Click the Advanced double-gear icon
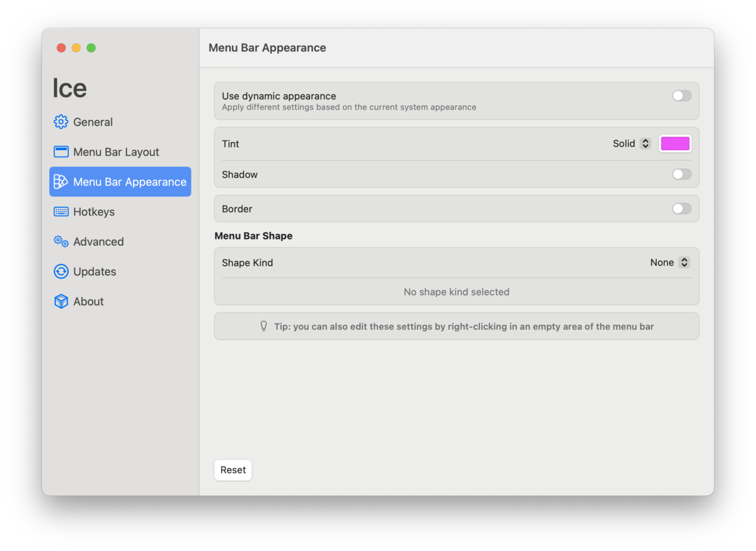The height and width of the screenshot is (551, 756). (61, 241)
